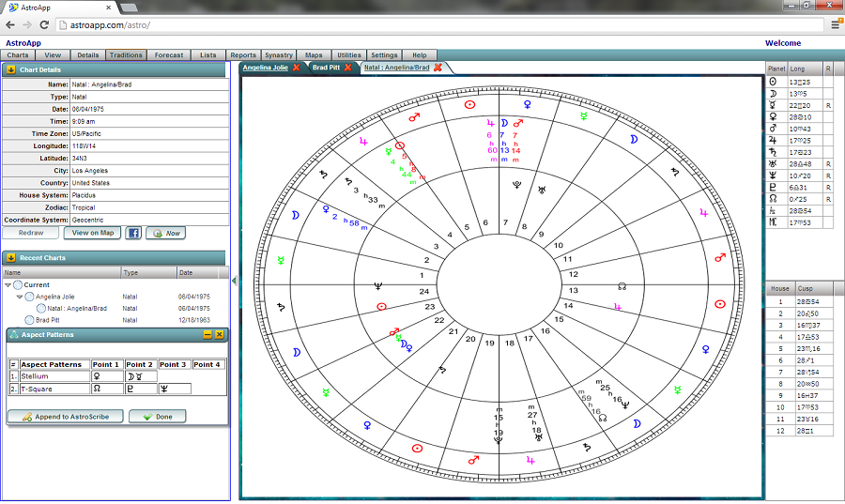Image resolution: width=845 pixels, height=504 pixels.
Task: Click the browser reload icon
Action: click(x=44, y=24)
